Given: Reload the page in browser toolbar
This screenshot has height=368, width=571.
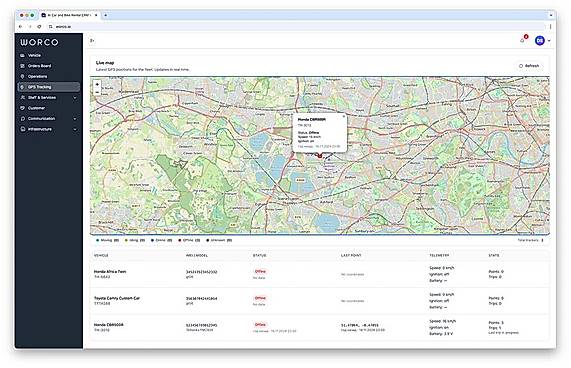Looking at the screenshot, I should tap(39, 27).
